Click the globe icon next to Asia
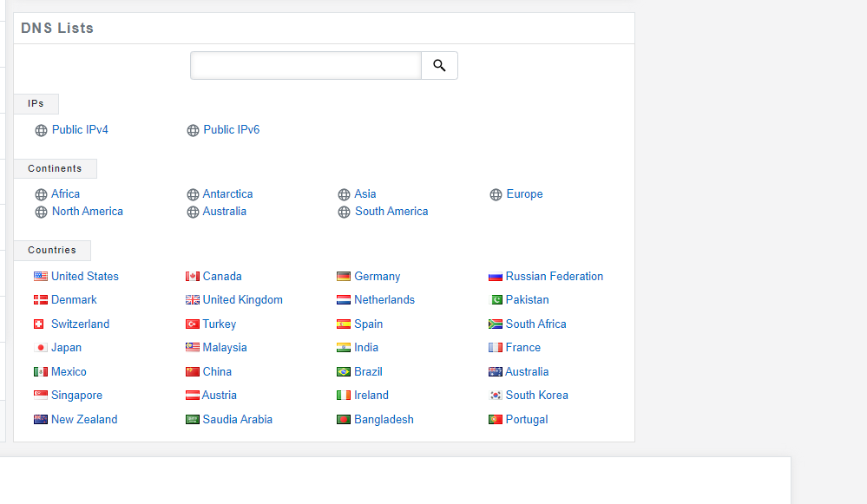Viewport: 867px width, 504px height. 344,194
